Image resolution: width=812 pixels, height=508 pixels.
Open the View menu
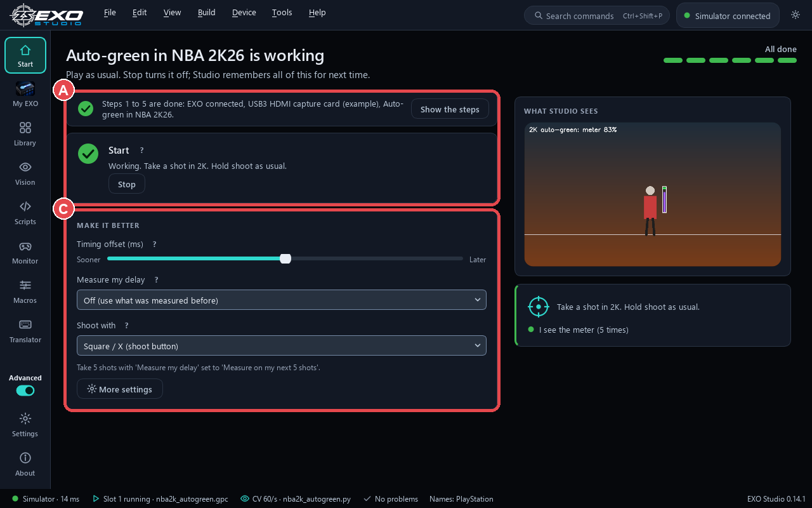click(x=172, y=13)
